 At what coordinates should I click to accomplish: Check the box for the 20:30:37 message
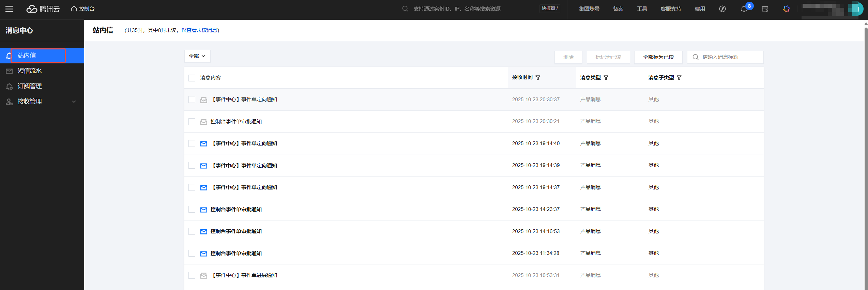click(x=192, y=100)
